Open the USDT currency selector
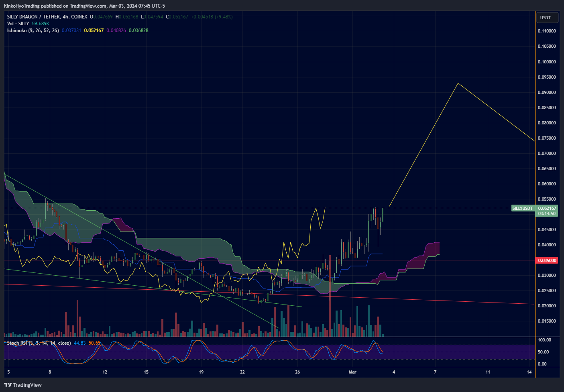 (547, 18)
